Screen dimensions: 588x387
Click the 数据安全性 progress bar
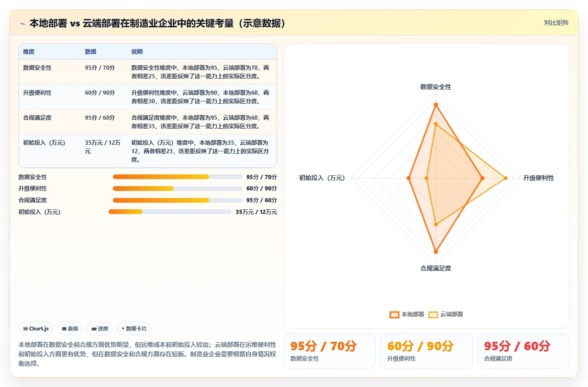point(177,177)
